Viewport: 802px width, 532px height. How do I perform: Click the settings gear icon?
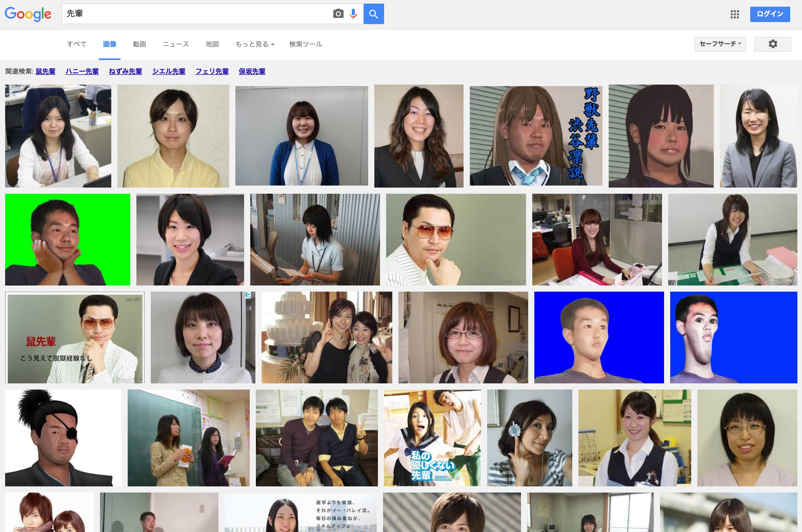pos(773,44)
